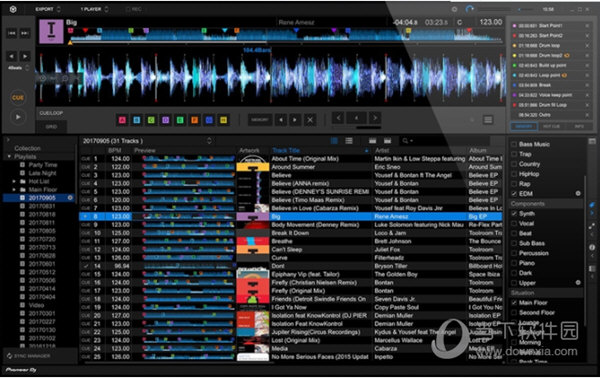The height and width of the screenshot is (378, 600).
Task: Halve the loop length
Action: (338, 118)
